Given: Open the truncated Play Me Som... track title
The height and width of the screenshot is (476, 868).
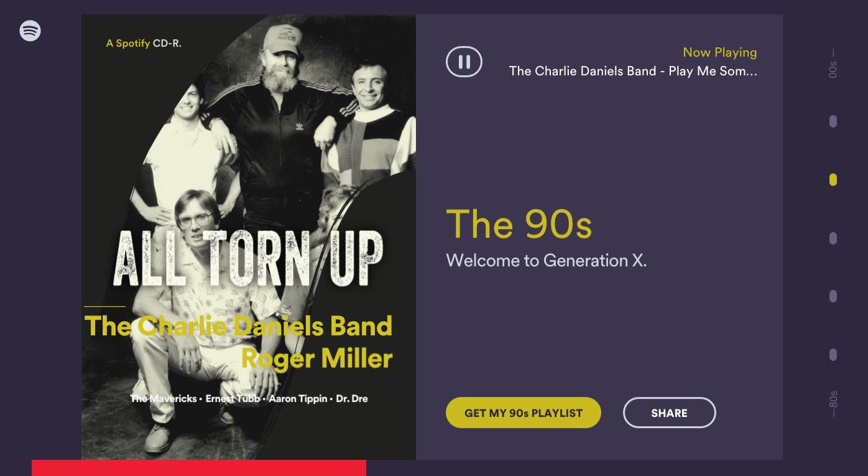Looking at the screenshot, I should 633,72.
